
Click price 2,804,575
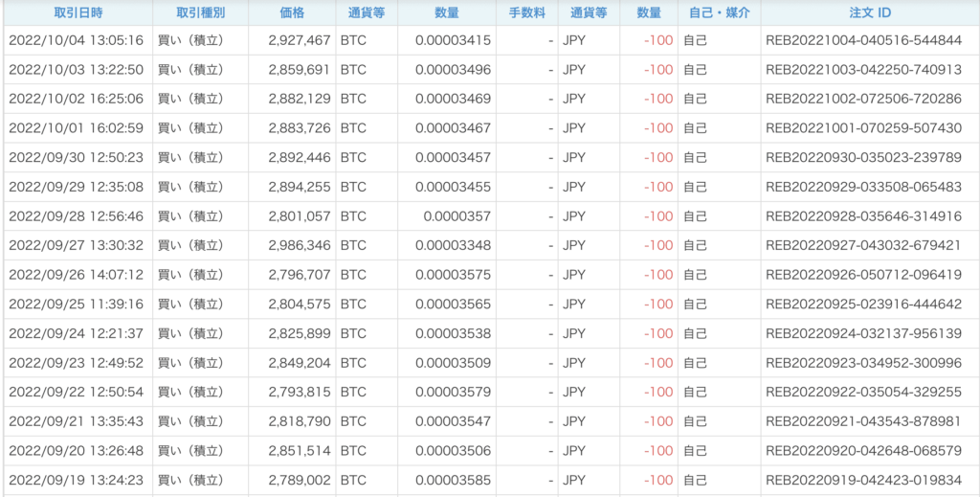pos(300,304)
